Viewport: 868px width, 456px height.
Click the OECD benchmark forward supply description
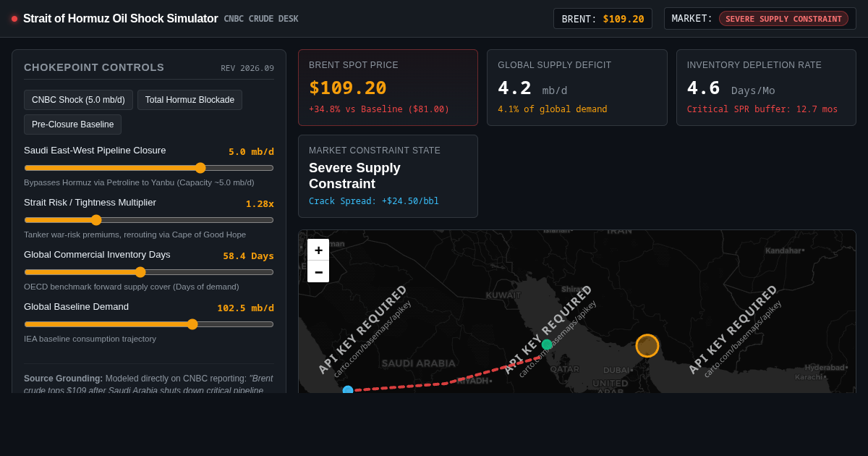(x=131, y=287)
